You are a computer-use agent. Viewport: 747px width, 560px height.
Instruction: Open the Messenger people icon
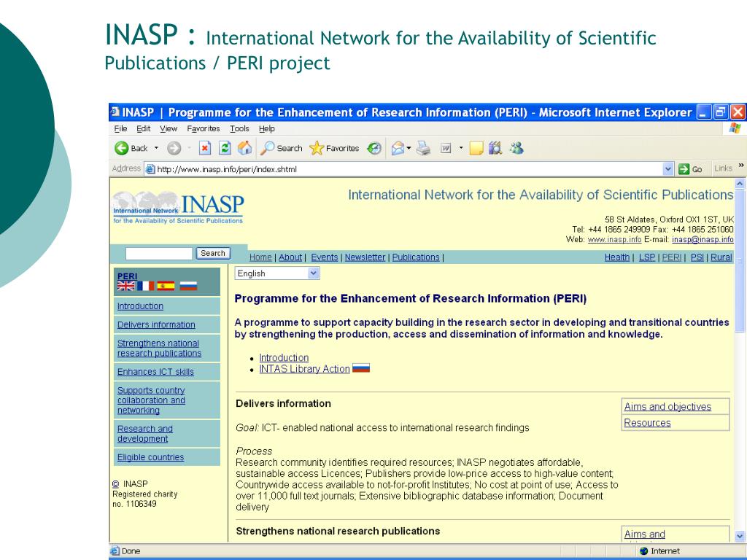click(516, 148)
